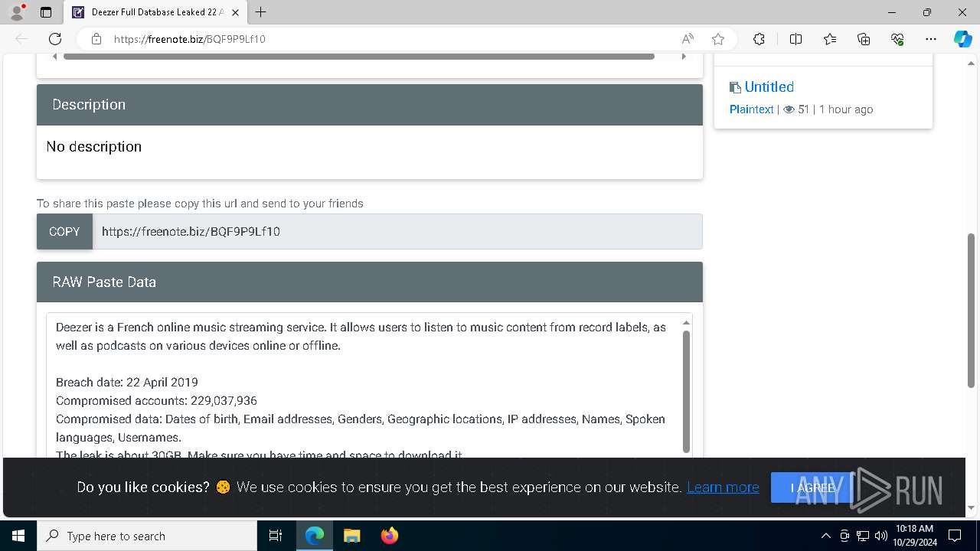
Task: Click inside the raw paste text area
Action: click(x=363, y=385)
